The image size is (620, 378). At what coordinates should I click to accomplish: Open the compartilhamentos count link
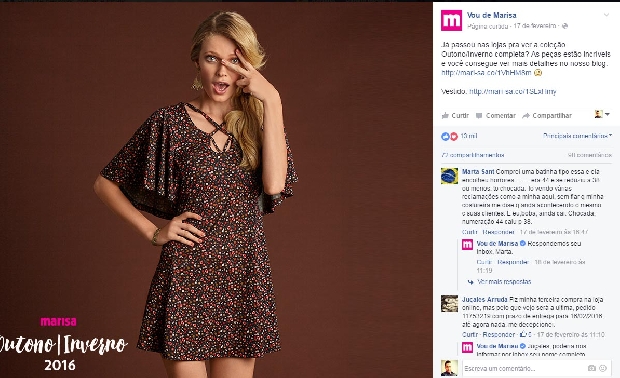473,155
